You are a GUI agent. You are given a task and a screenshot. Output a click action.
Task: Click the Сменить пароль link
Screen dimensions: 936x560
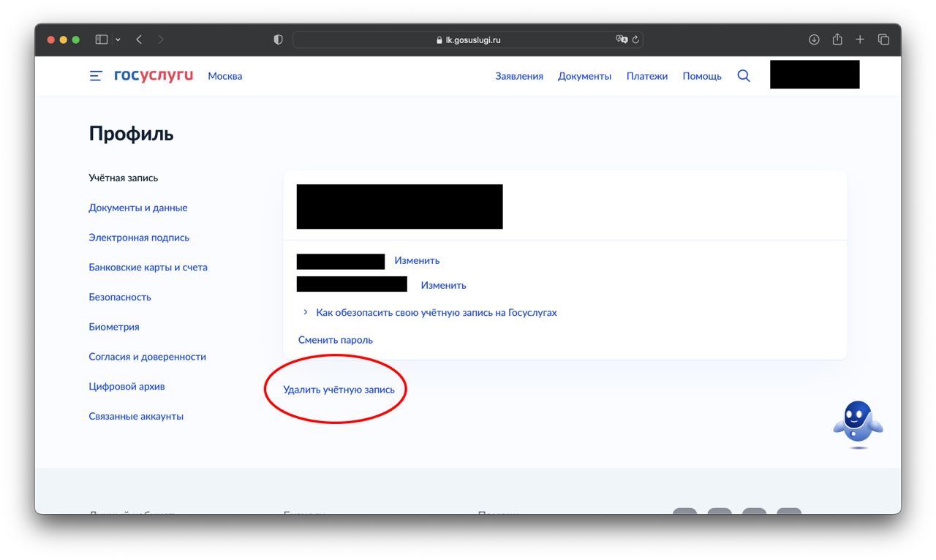tap(336, 340)
